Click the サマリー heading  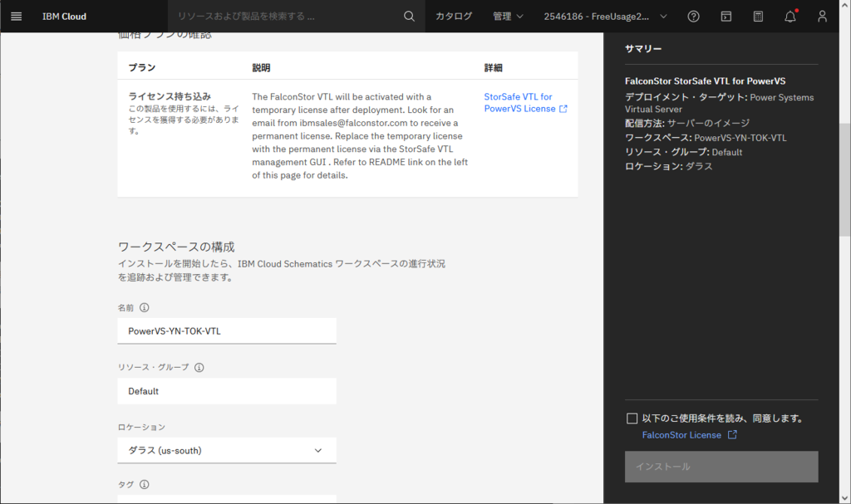click(643, 48)
